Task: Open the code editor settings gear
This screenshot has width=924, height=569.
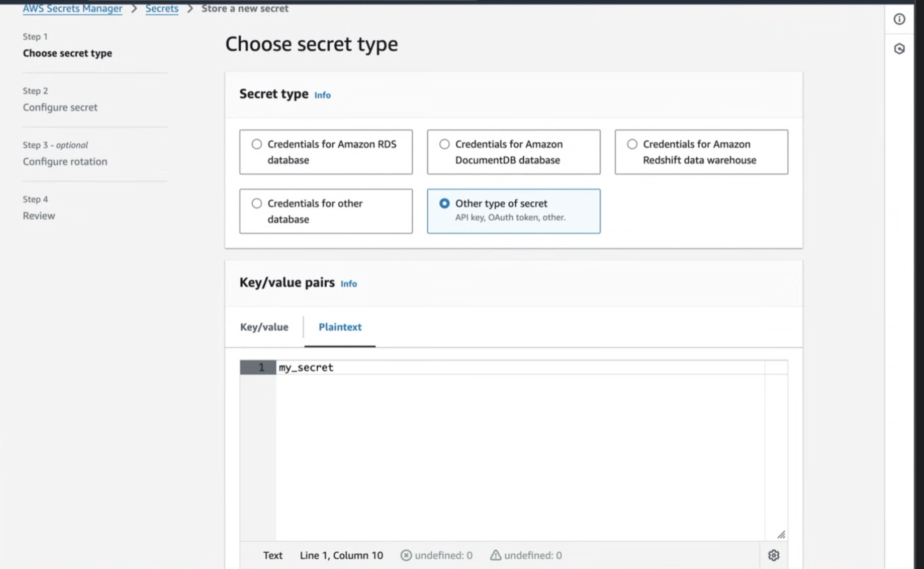Action: tap(774, 555)
